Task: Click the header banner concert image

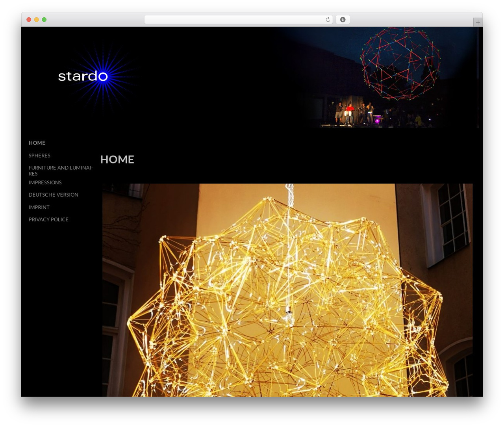Action: [x=378, y=77]
